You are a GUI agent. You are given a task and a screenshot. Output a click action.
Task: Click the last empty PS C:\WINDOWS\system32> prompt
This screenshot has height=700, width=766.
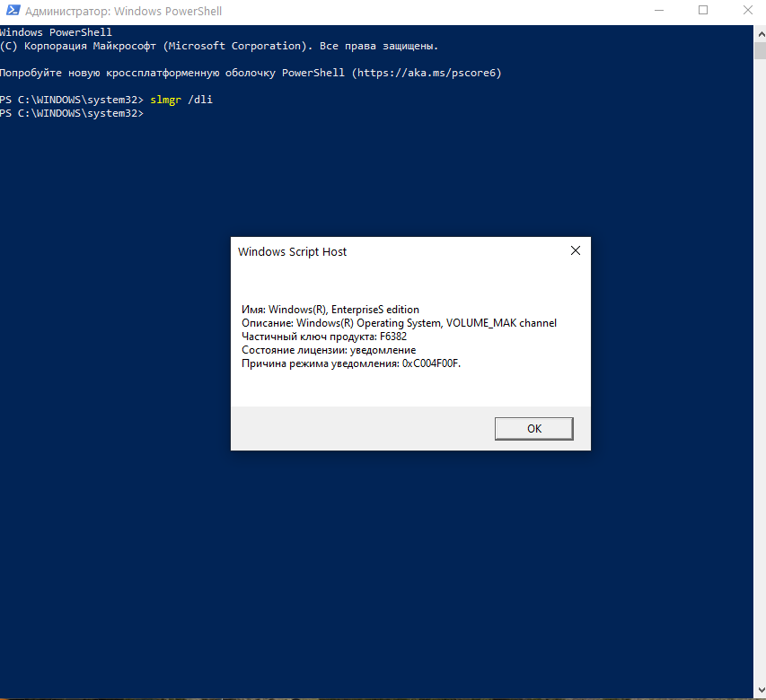[72, 113]
